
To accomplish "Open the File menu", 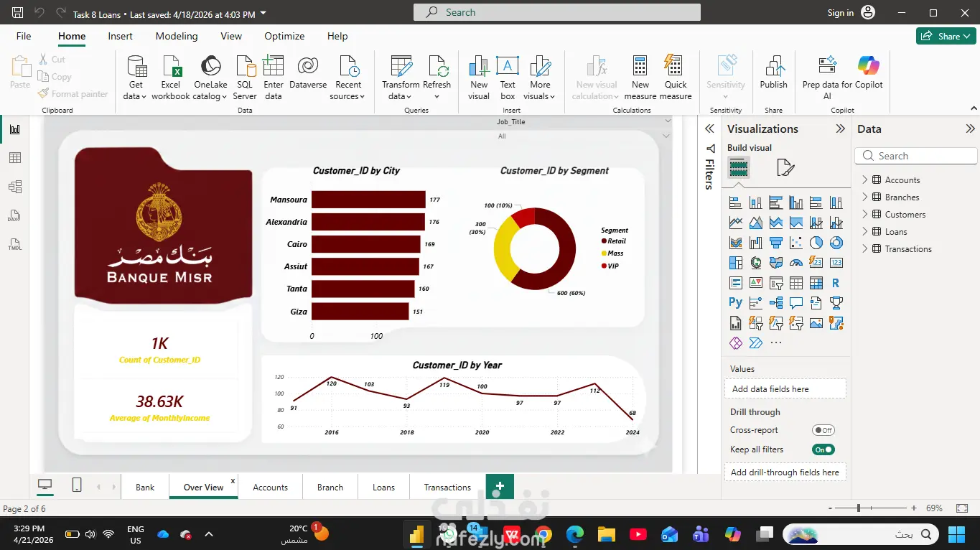I will (24, 36).
